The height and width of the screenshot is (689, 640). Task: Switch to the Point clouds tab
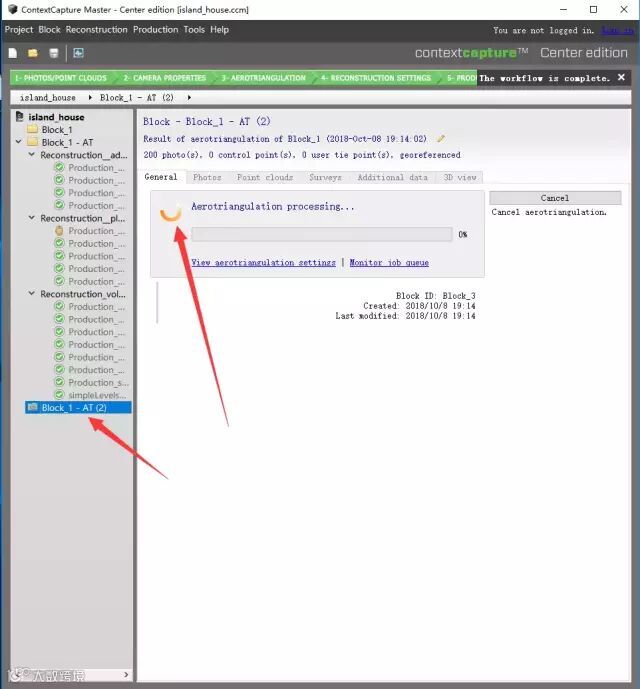click(265, 177)
